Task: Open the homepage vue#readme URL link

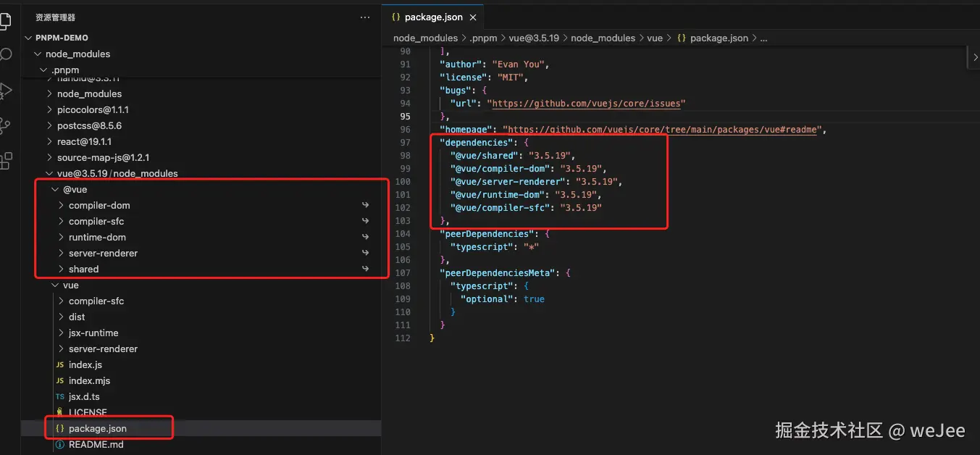Action: pyautogui.click(x=661, y=130)
